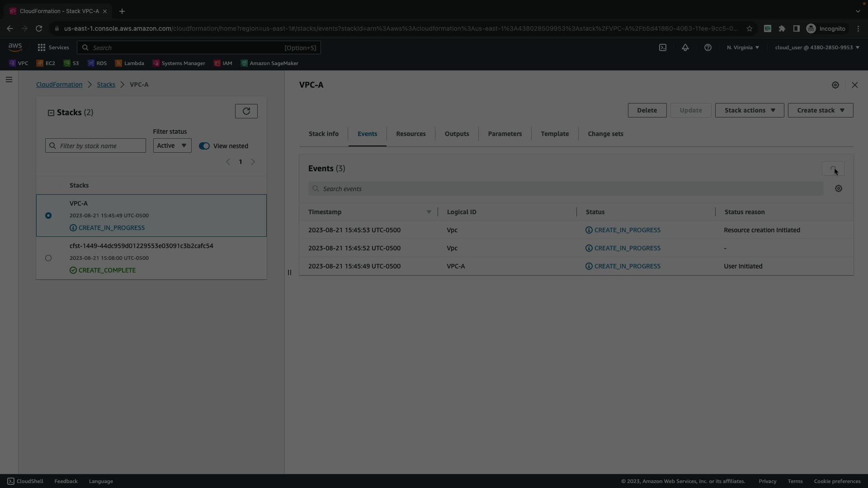Open the AWS support help icon

click(708, 47)
